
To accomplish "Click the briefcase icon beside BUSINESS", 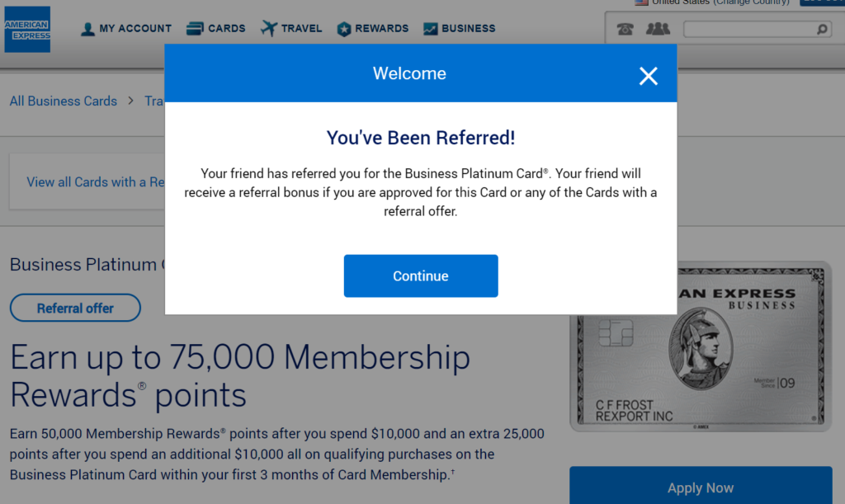I will (x=430, y=28).
